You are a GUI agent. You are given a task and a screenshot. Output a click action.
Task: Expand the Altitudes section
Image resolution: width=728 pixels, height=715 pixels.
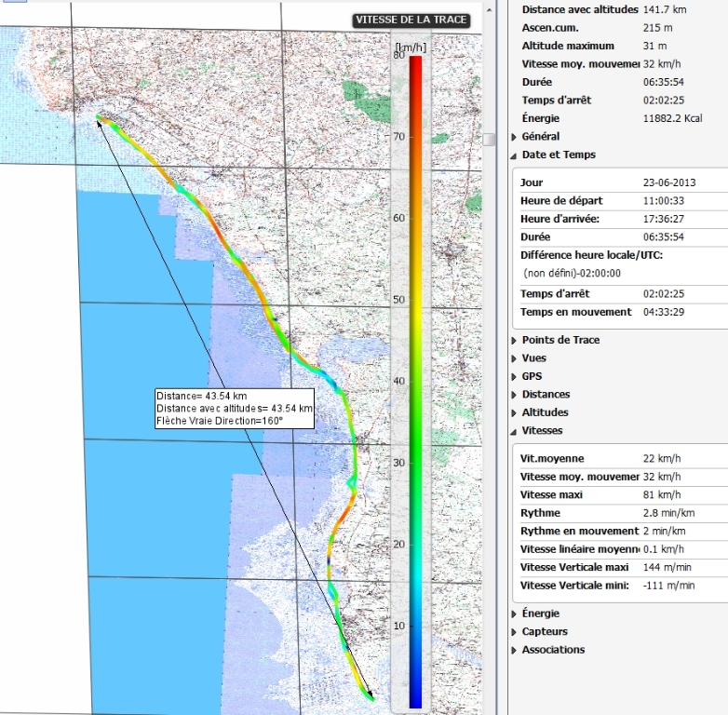click(x=514, y=412)
